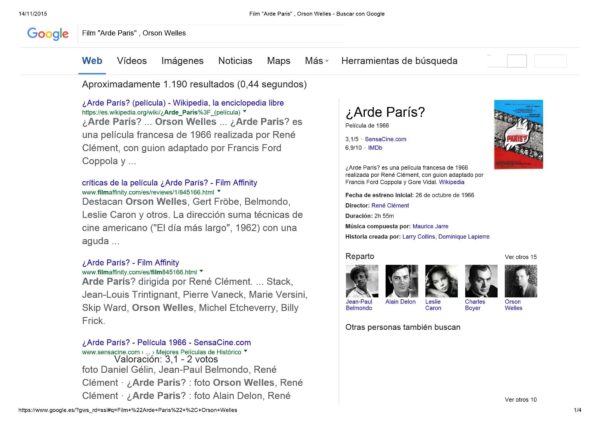The width and height of the screenshot is (600, 424).
Task: Open Dominique Lapierre author link
Action: click(464, 236)
